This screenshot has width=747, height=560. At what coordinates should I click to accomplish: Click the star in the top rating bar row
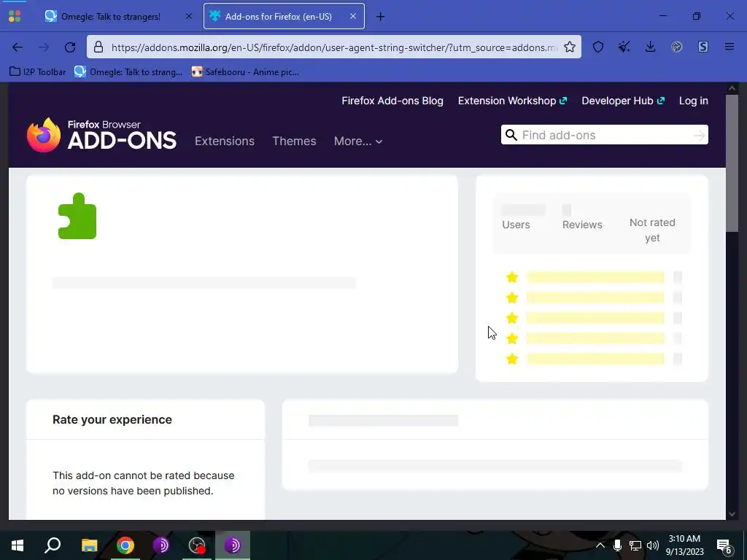512,277
